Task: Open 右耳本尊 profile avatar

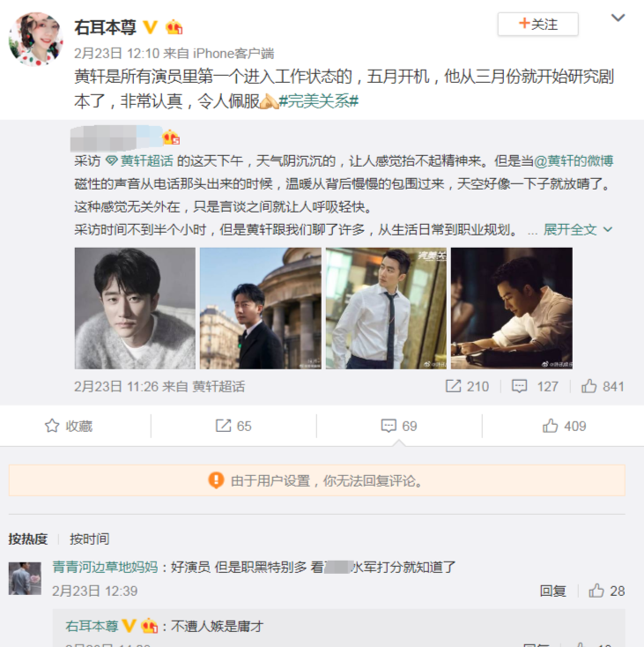Action: pos(35,39)
